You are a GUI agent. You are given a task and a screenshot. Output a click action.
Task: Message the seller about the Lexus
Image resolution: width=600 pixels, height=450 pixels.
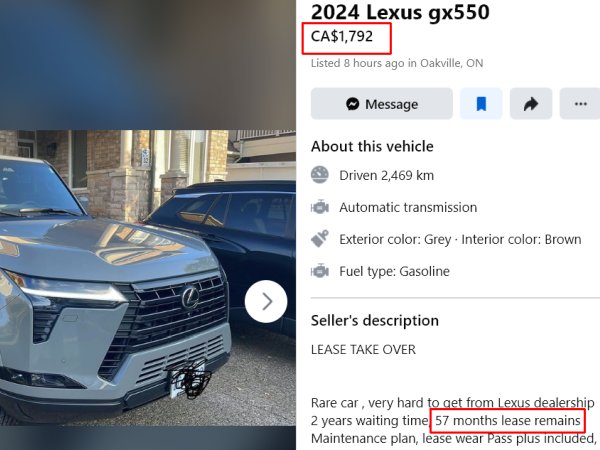[382, 104]
